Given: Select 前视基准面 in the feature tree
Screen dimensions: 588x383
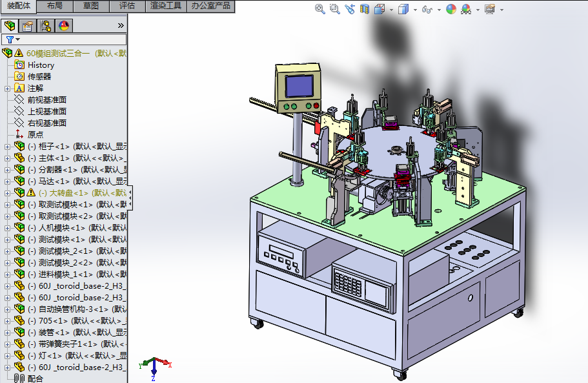Looking at the screenshot, I should 46,100.
